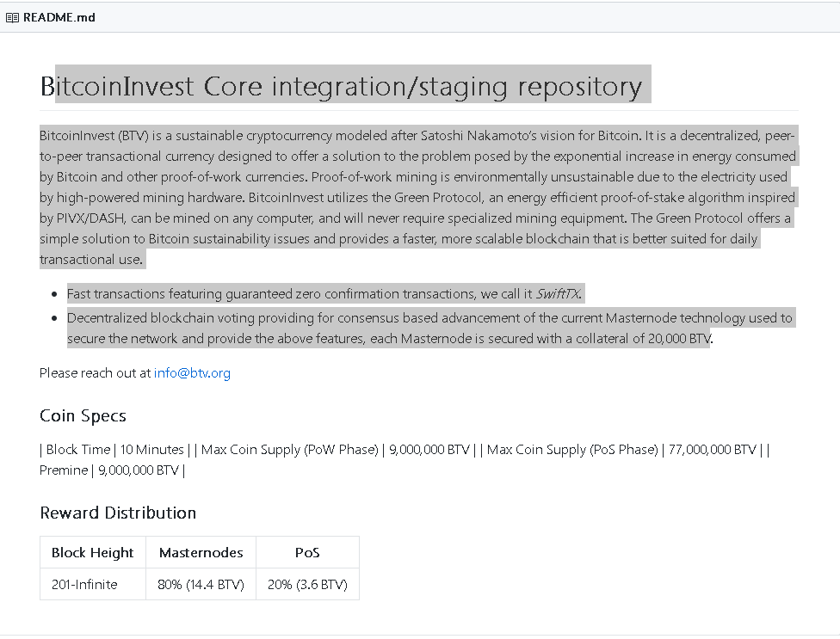Open the info@btv.org email link
This screenshot has height=639, width=840.
tap(192, 373)
